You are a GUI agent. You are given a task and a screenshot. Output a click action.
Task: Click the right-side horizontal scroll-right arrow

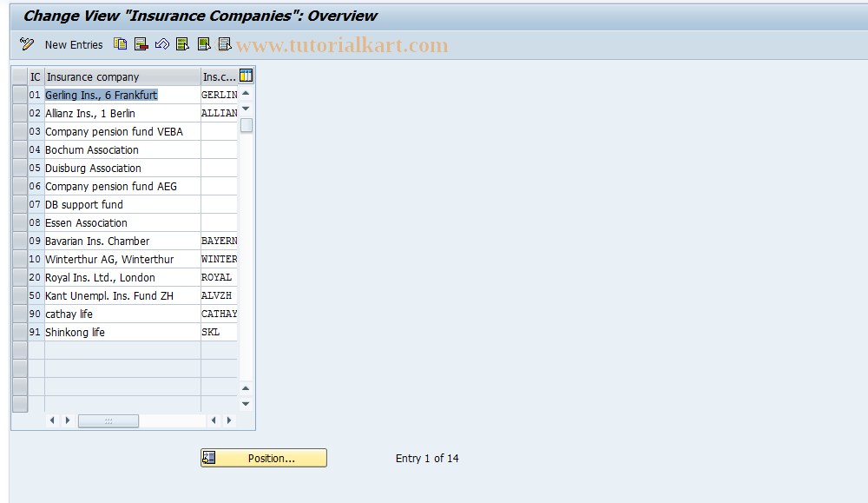229,420
